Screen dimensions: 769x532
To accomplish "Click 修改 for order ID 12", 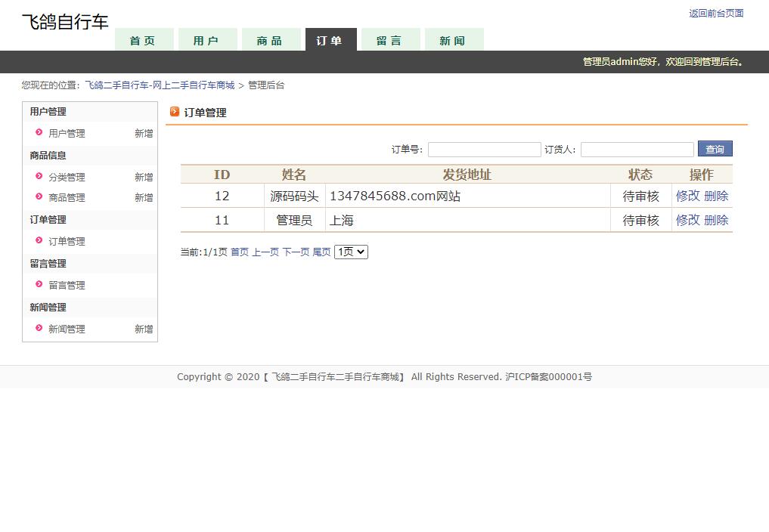I will tap(687, 196).
